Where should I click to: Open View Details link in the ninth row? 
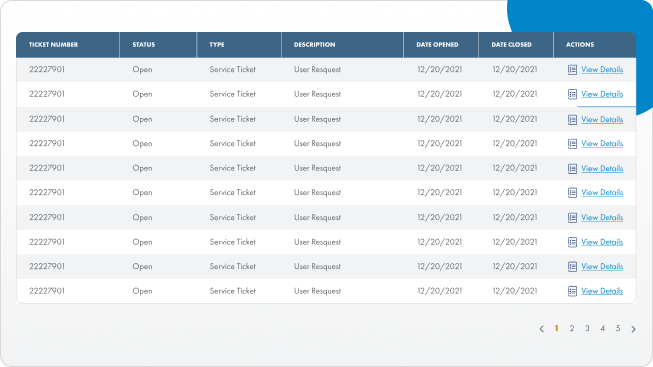tap(602, 266)
